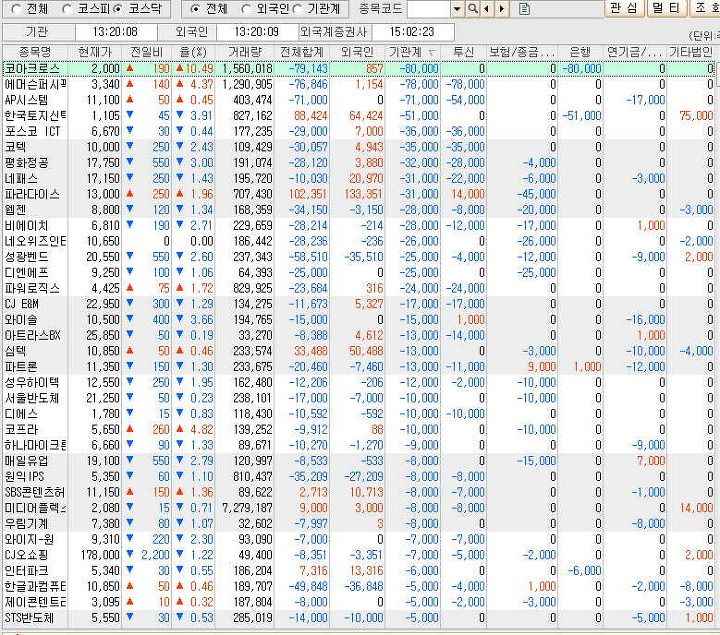Click 외국계증권사 time field 15:02:23
The height and width of the screenshot is (635, 720).
coord(412,32)
